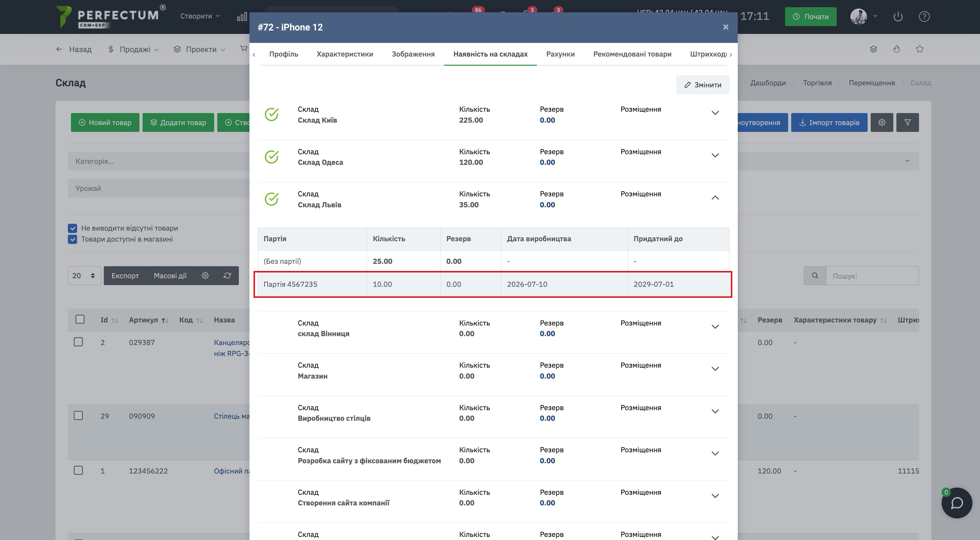Open the rows-per-page 20 dropdown
Image resolution: width=980 pixels, height=540 pixels.
pyautogui.click(x=84, y=276)
